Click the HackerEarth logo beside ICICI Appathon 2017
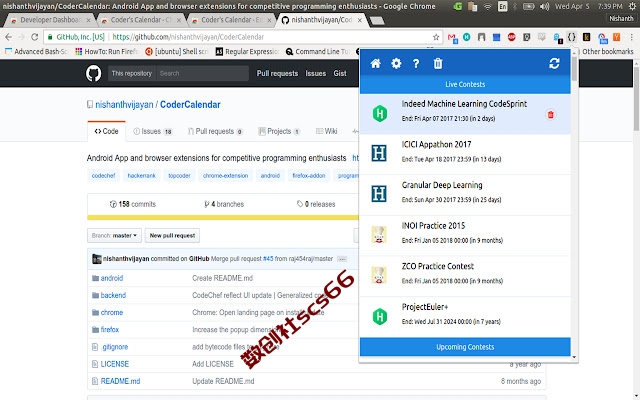 click(379, 153)
